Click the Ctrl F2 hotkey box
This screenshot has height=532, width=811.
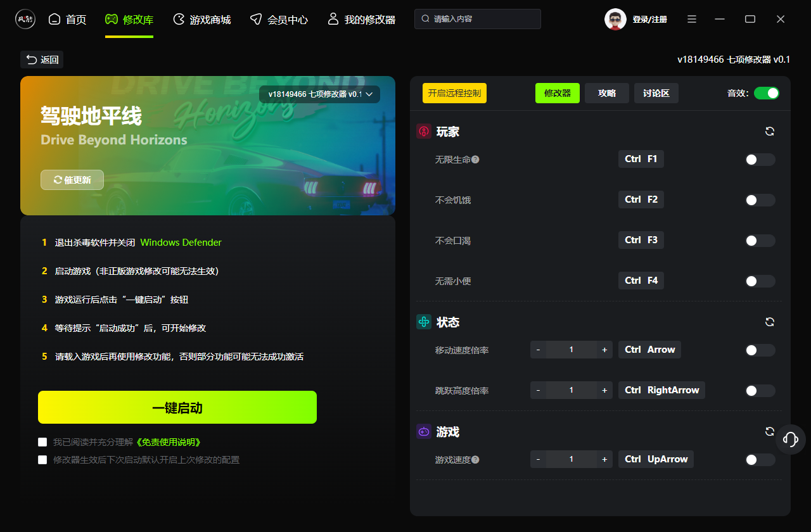(x=641, y=199)
